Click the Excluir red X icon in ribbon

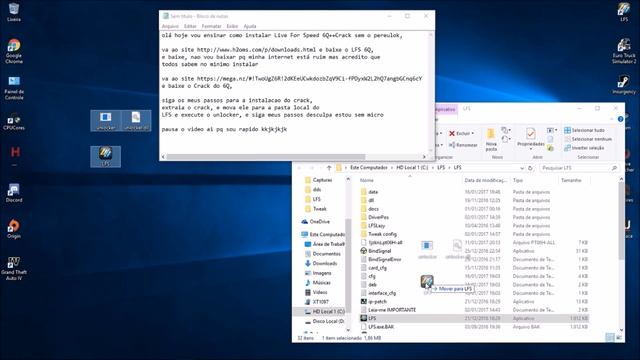click(452, 133)
